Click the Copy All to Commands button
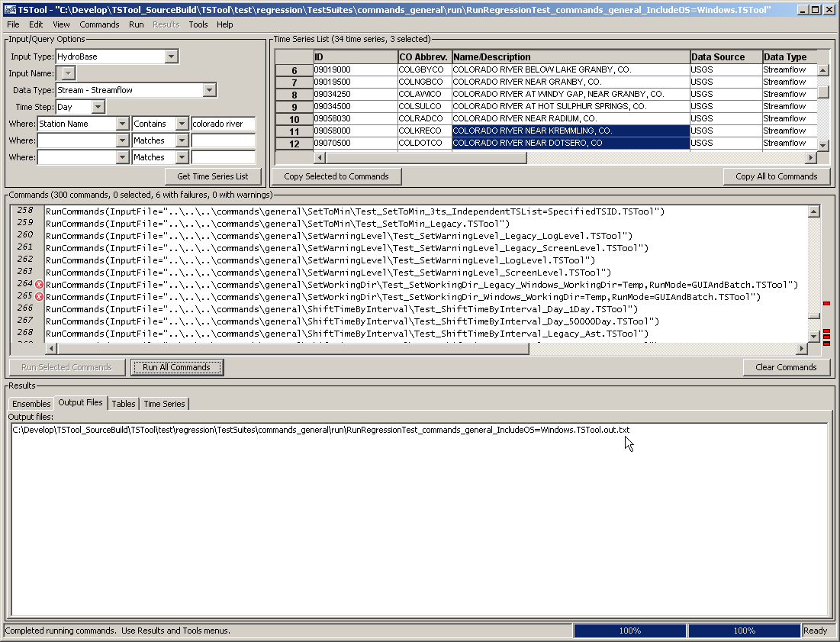The image size is (840, 642). pyautogui.click(x=777, y=176)
